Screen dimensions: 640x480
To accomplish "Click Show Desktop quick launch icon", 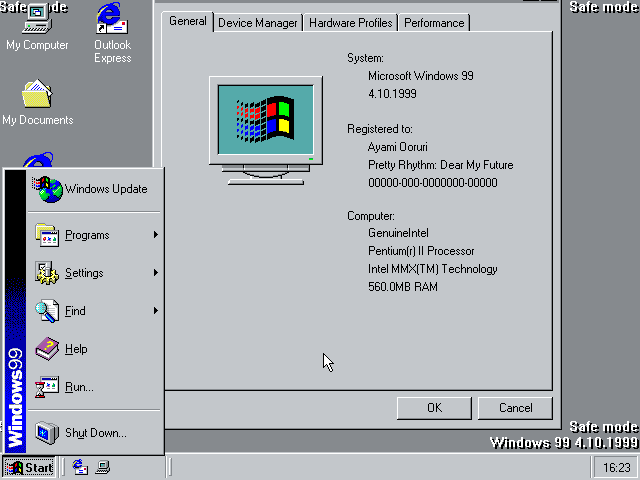I will 102,467.
